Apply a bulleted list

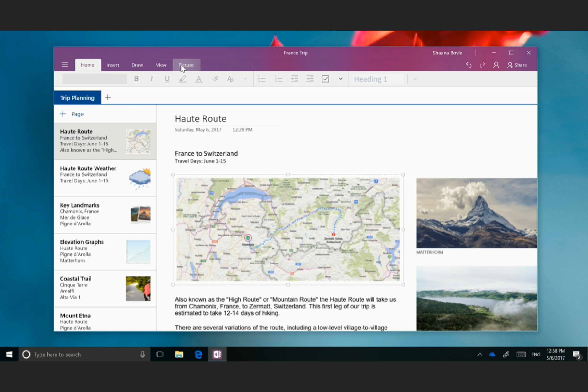pyautogui.click(x=262, y=79)
